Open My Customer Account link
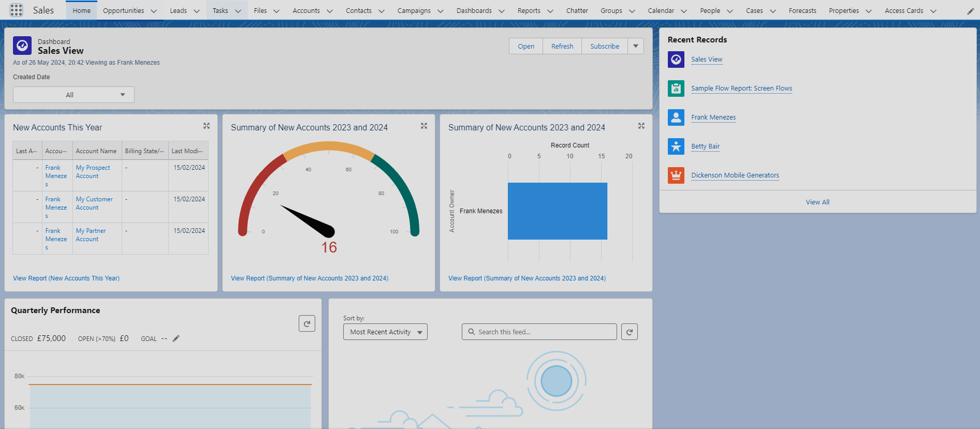Image resolution: width=980 pixels, height=429 pixels. pyautogui.click(x=94, y=203)
